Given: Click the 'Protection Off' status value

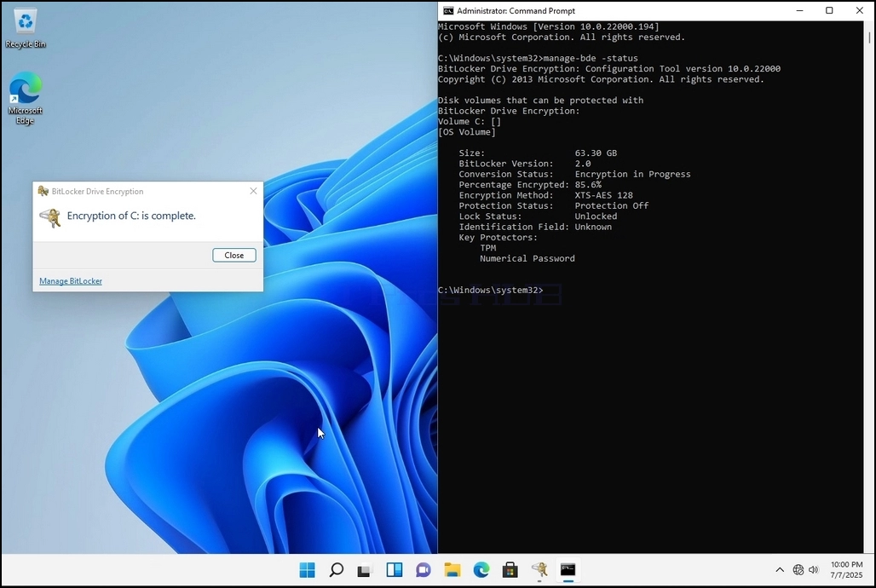Looking at the screenshot, I should pyautogui.click(x=612, y=205).
